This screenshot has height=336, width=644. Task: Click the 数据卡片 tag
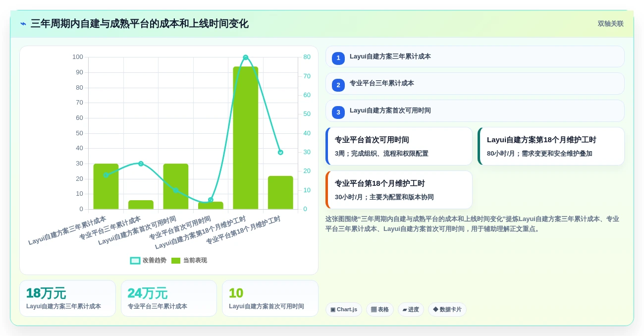[x=447, y=310]
